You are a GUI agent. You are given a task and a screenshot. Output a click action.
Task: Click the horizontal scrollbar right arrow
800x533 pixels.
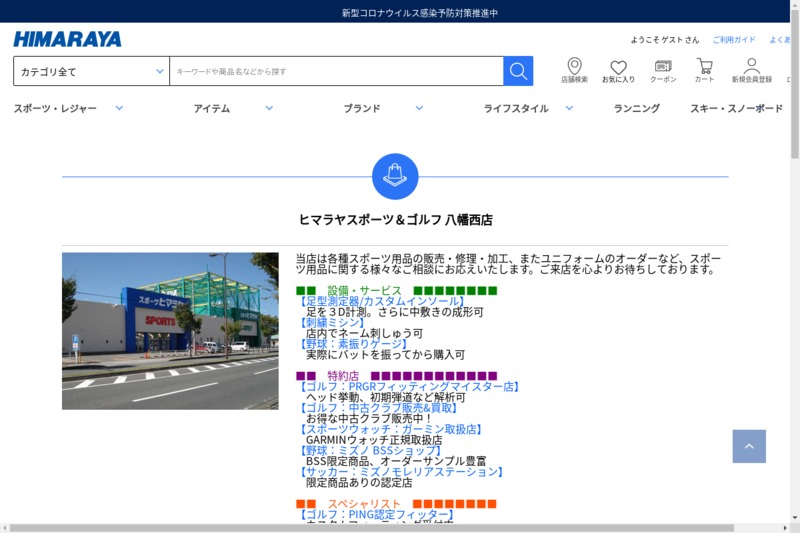[785, 528]
